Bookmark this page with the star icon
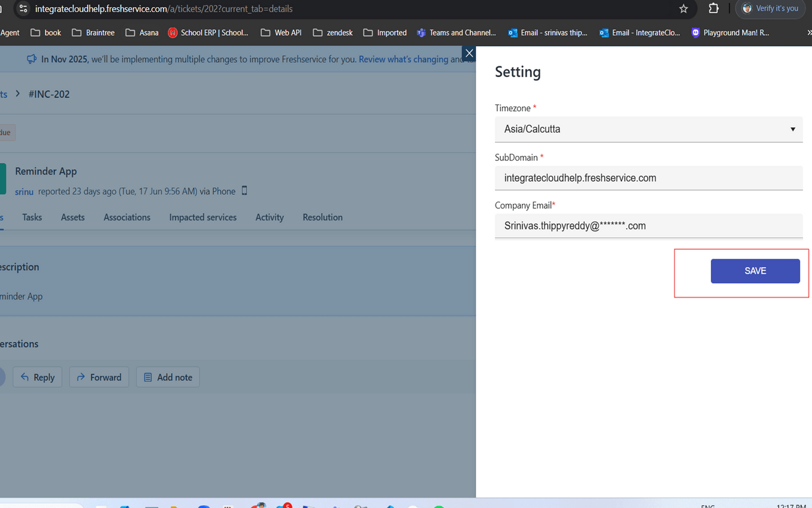Image resolution: width=812 pixels, height=508 pixels. 684,9
